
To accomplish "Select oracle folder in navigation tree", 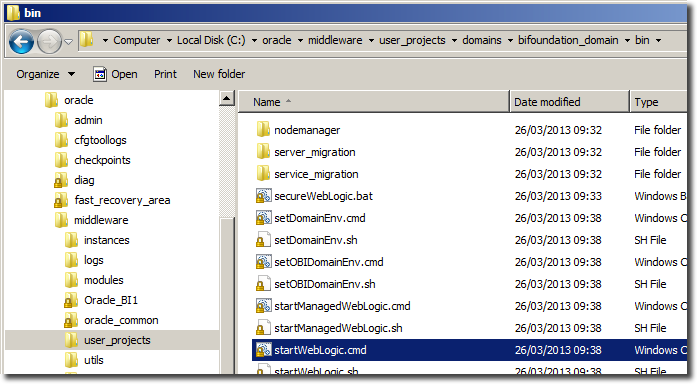I will 79,100.
